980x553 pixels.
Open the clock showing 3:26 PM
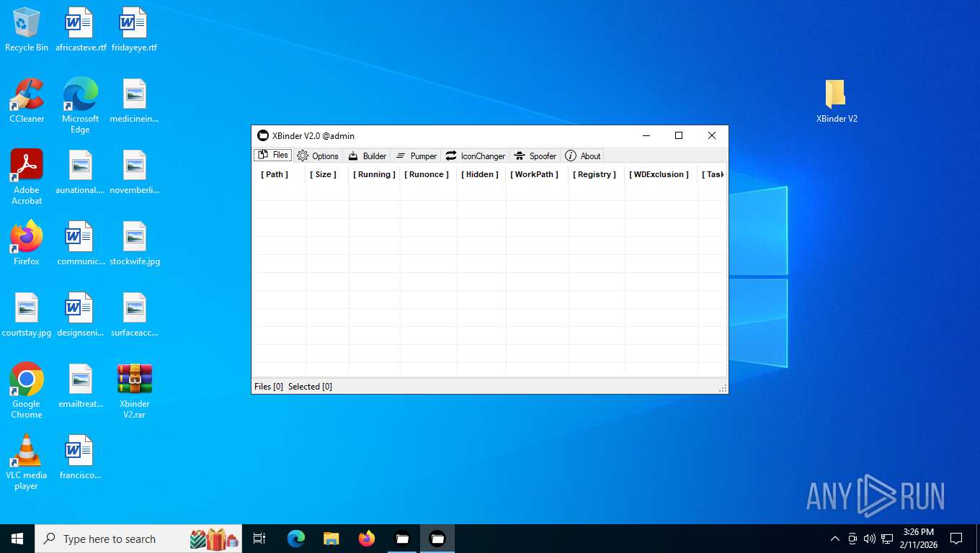(x=918, y=539)
